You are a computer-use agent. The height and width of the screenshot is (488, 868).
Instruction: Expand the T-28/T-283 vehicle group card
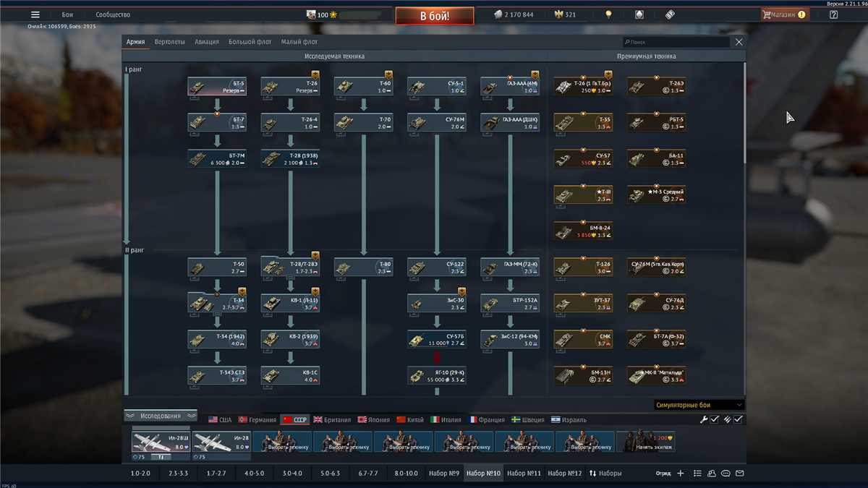[290, 267]
